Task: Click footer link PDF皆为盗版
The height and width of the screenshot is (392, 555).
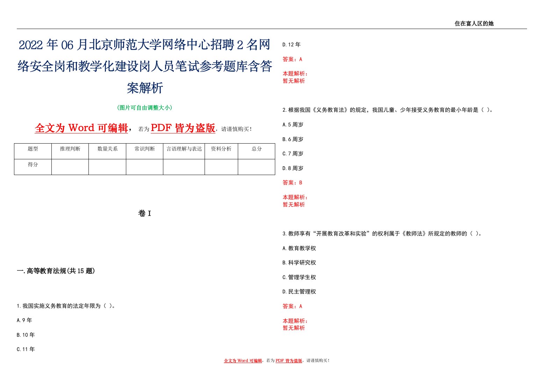Action: point(289,361)
